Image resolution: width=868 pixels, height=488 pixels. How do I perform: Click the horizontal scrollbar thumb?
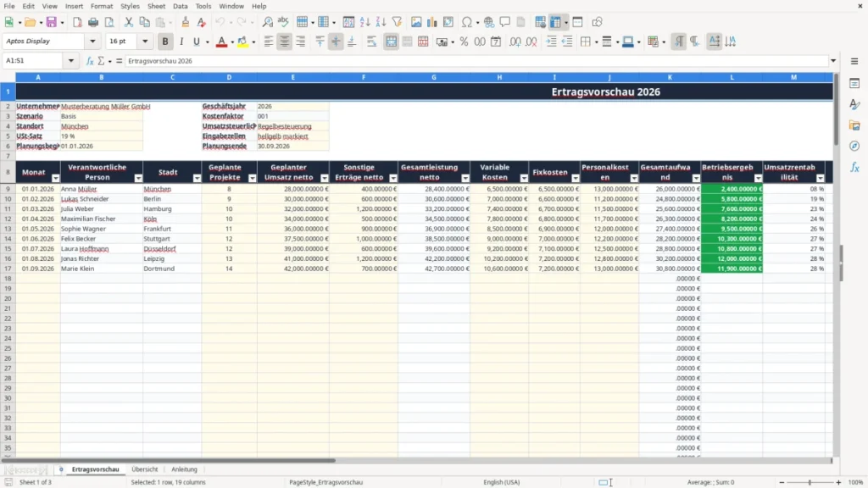coord(169,460)
